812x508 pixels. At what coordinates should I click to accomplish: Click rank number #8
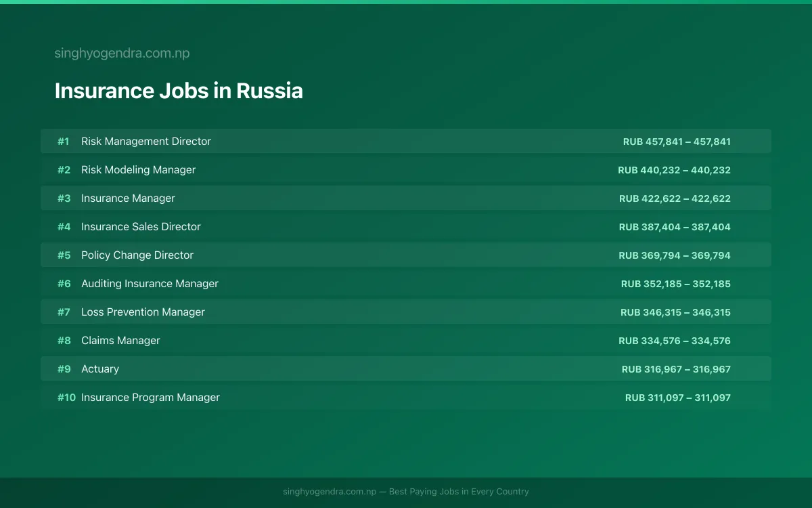pyautogui.click(x=64, y=341)
